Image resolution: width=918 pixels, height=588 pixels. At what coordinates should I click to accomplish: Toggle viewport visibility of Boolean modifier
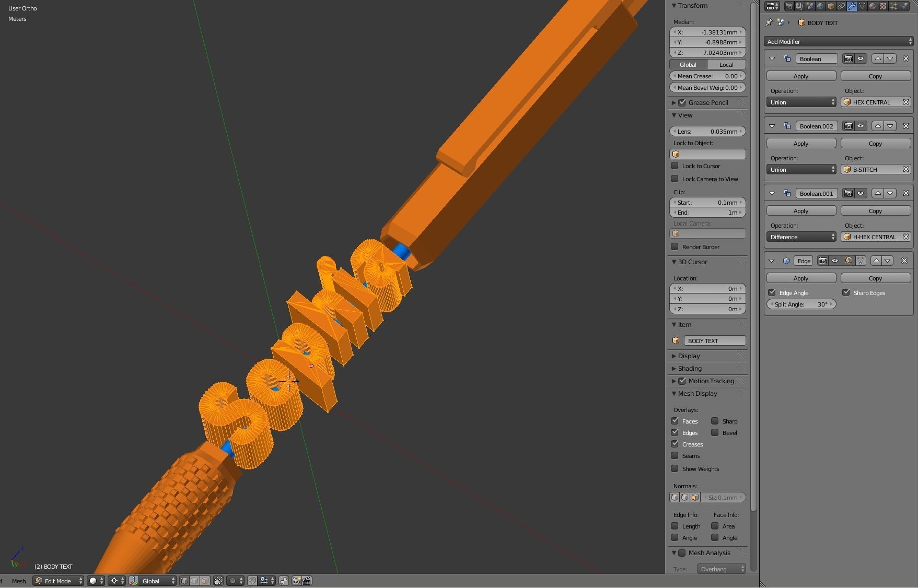pyautogui.click(x=861, y=58)
